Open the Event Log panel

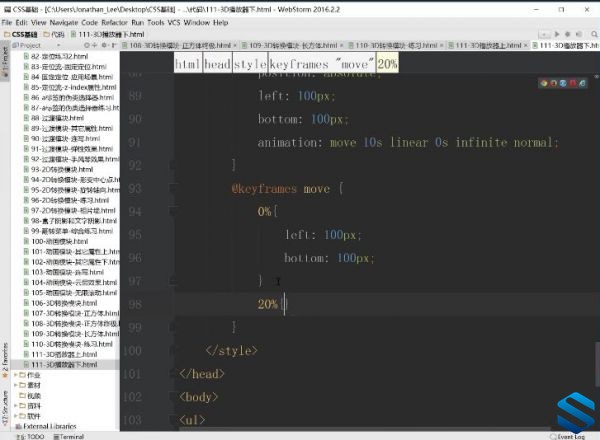[x=568, y=437]
